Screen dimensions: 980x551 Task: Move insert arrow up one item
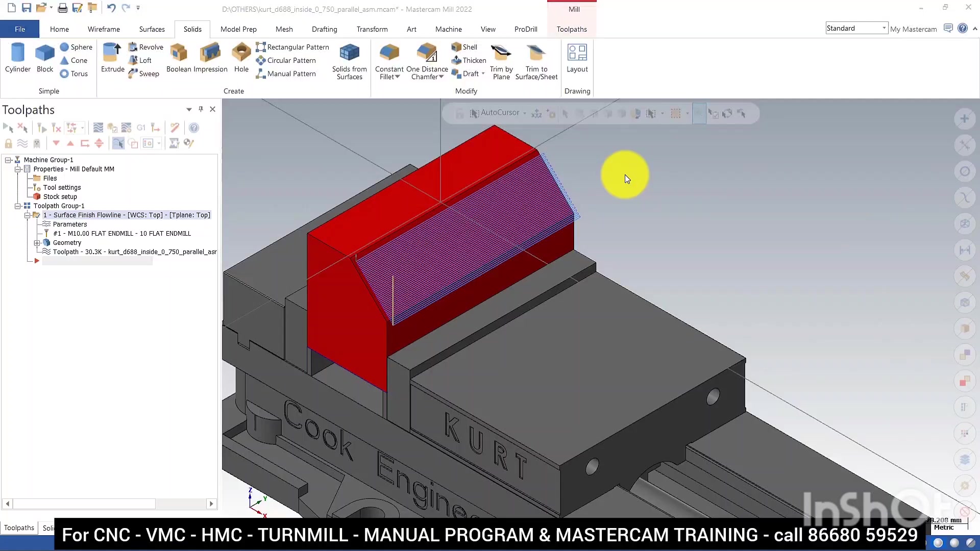tap(70, 143)
